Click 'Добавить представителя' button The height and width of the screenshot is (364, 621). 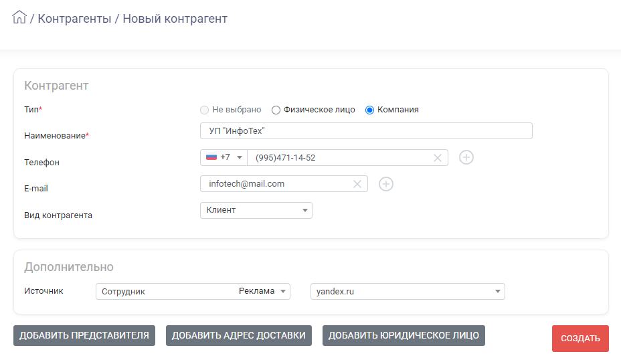(x=84, y=335)
